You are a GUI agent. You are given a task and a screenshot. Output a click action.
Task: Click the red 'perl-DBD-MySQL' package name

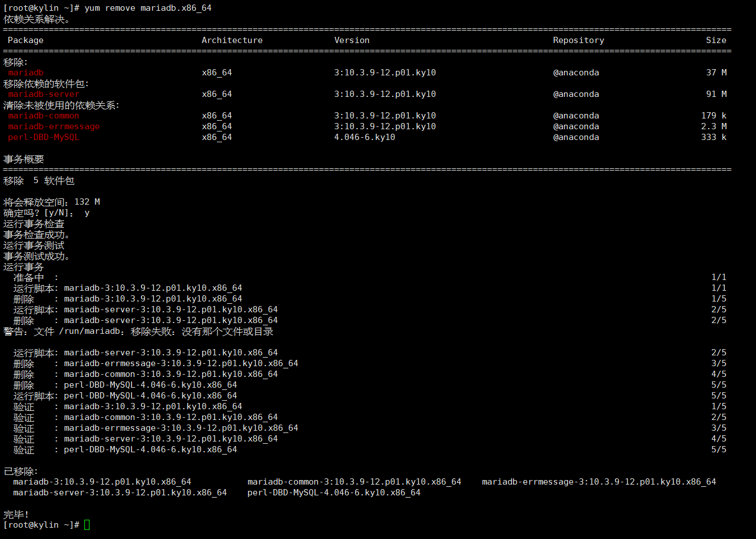[44, 137]
